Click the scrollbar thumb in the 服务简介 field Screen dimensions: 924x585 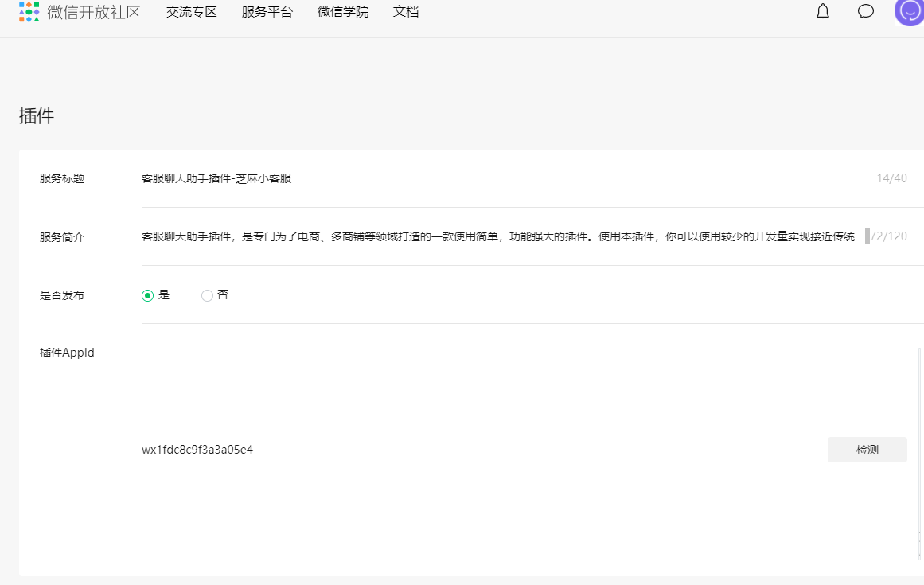867,236
